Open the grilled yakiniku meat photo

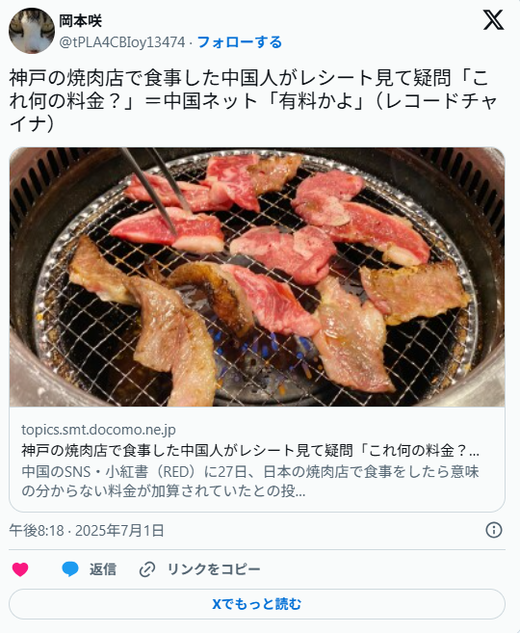(x=257, y=277)
